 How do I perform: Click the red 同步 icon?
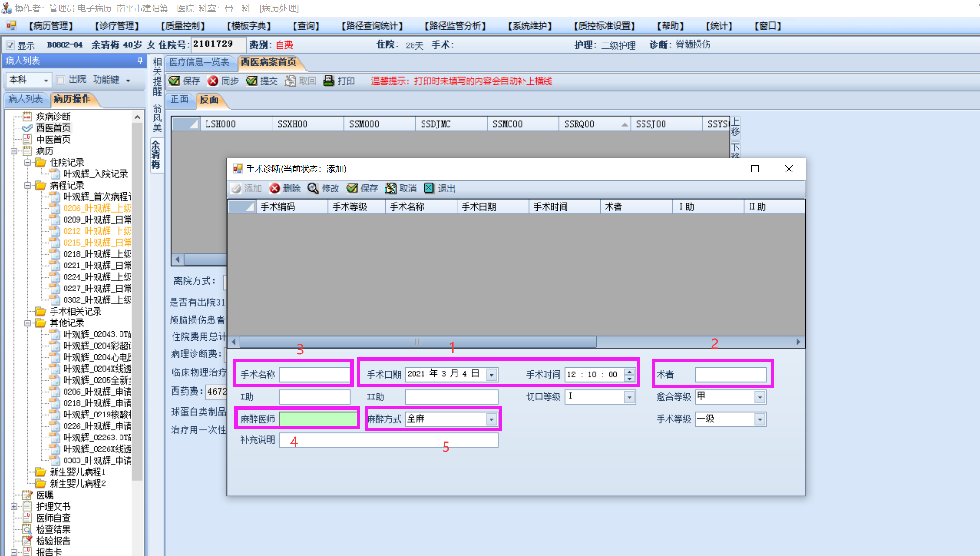[213, 81]
